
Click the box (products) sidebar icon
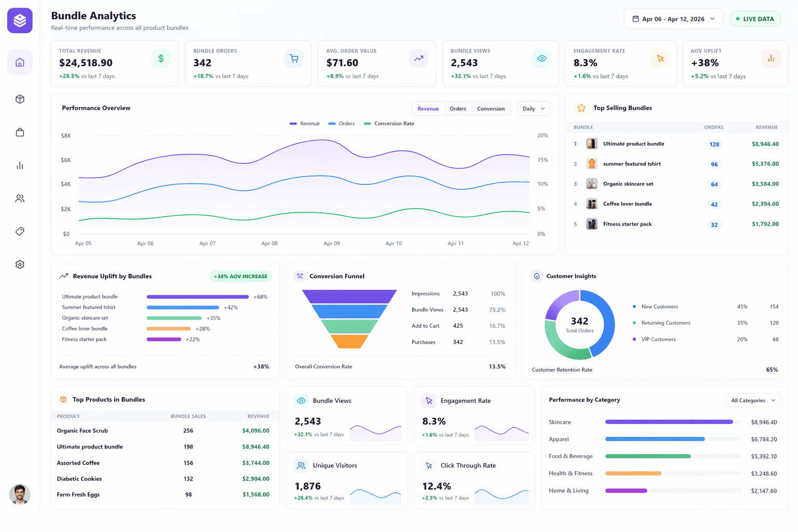tap(20, 99)
